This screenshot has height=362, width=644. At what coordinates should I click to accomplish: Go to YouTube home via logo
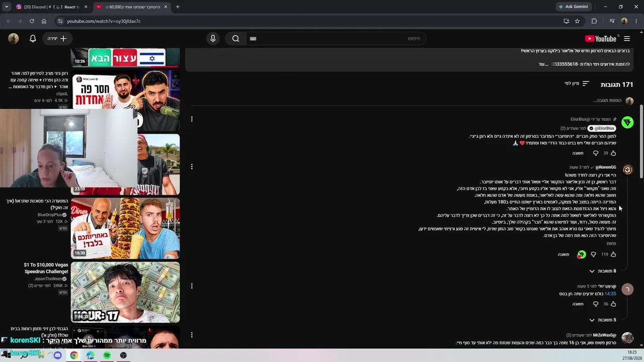601,39
